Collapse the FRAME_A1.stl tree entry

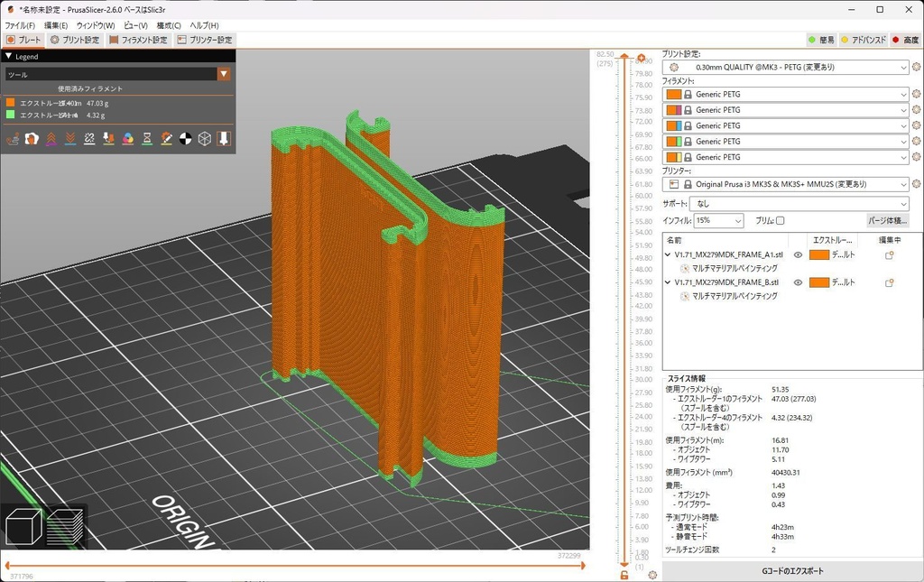click(667, 254)
